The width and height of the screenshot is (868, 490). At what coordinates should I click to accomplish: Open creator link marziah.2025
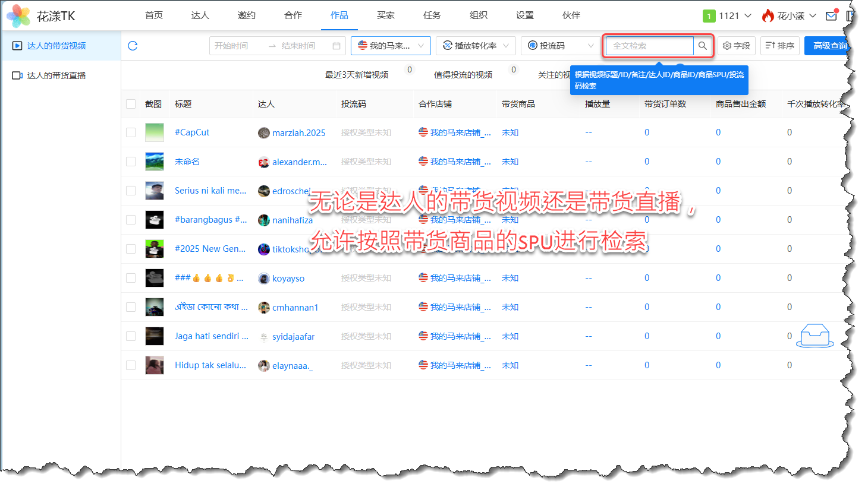(x=298, y=133)
